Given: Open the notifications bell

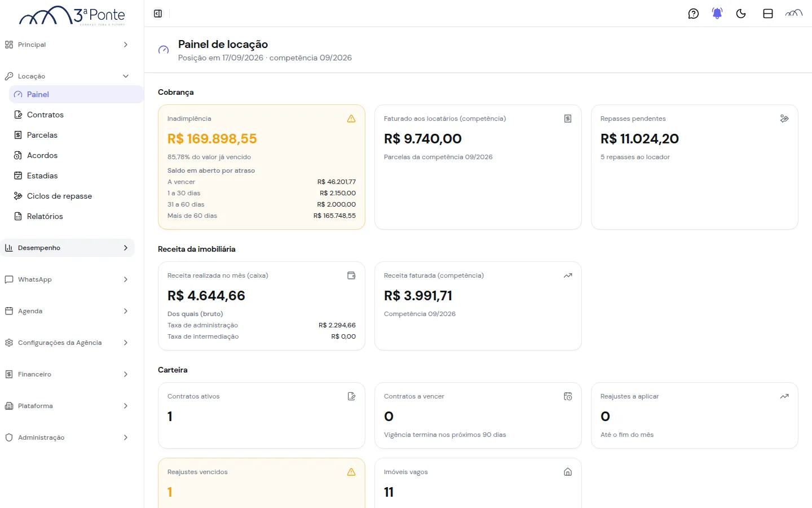Looking at the screenshot, I should pyautogui.click(x=717, y=14).
